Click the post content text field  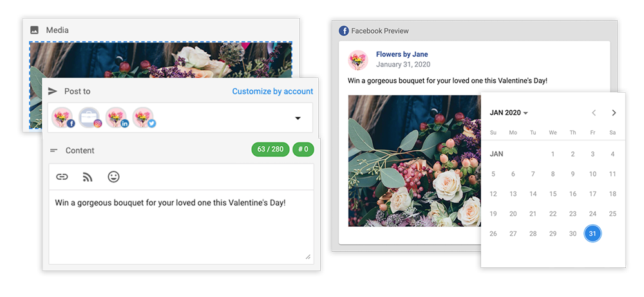(x=180, y=225)
